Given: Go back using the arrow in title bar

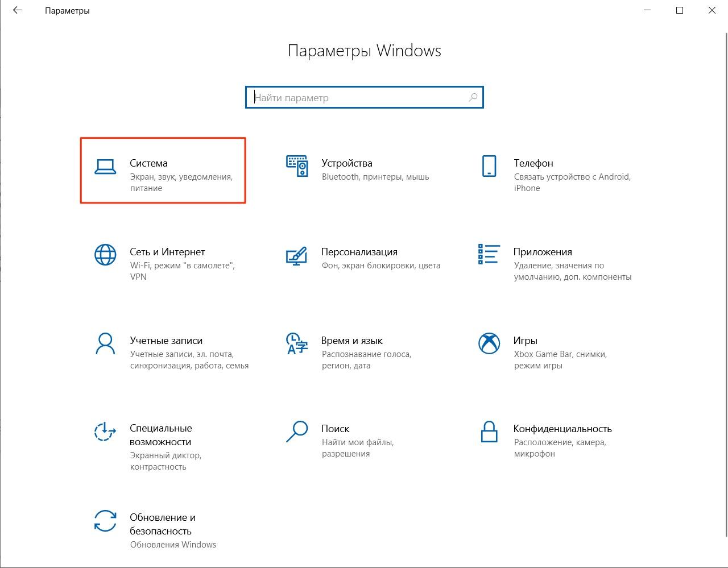Looking at the screenshot, I should 17,10.
